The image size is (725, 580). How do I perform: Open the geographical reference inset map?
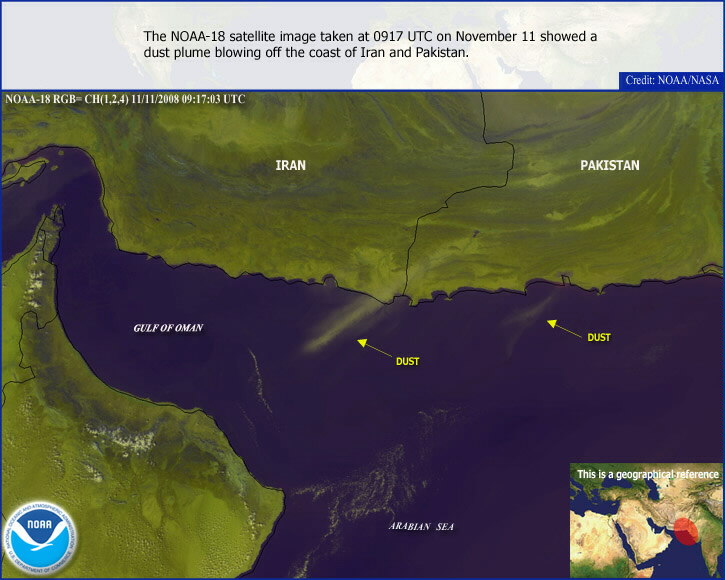[x=646, y=525]
